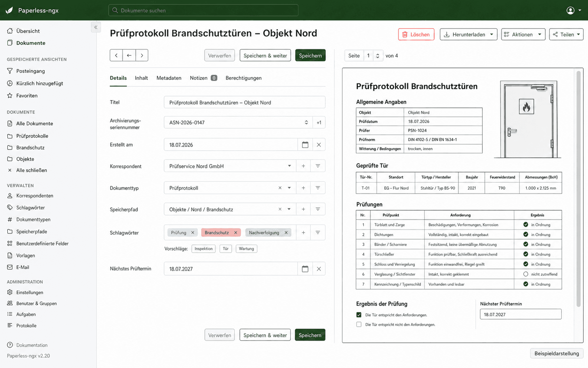Clear the Dokumenttyp selection
The image size is (588, 368).
280,188
